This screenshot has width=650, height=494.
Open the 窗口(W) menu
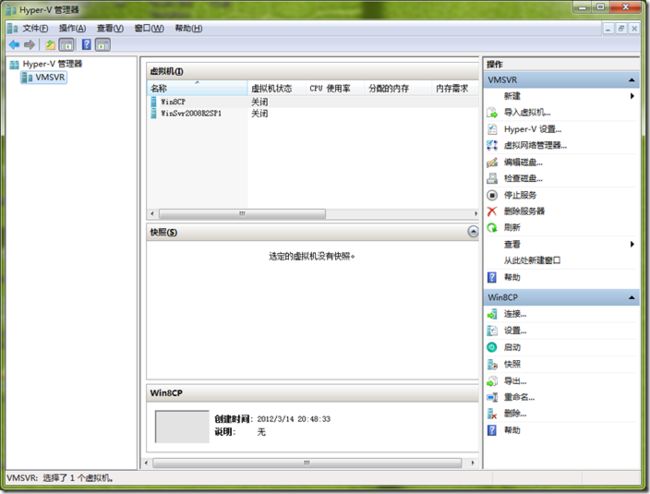[149, 28]
